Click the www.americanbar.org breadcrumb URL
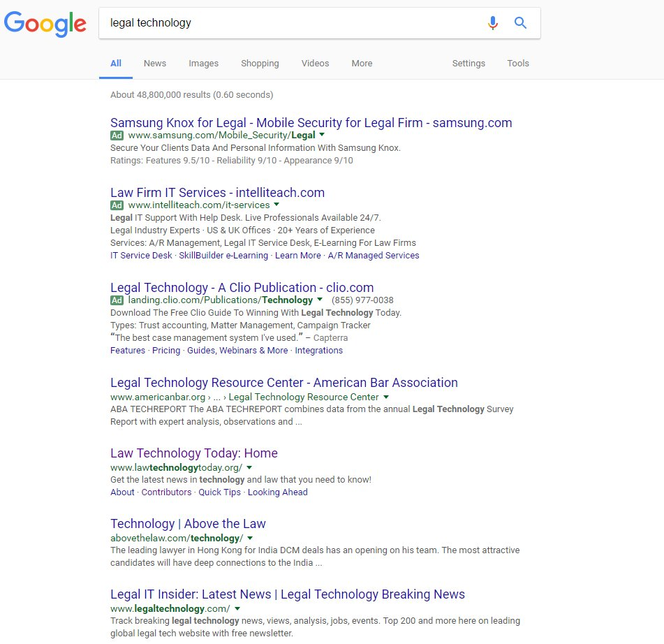The width and height of the screenshot is (664, 644). [x=245, y=397]
